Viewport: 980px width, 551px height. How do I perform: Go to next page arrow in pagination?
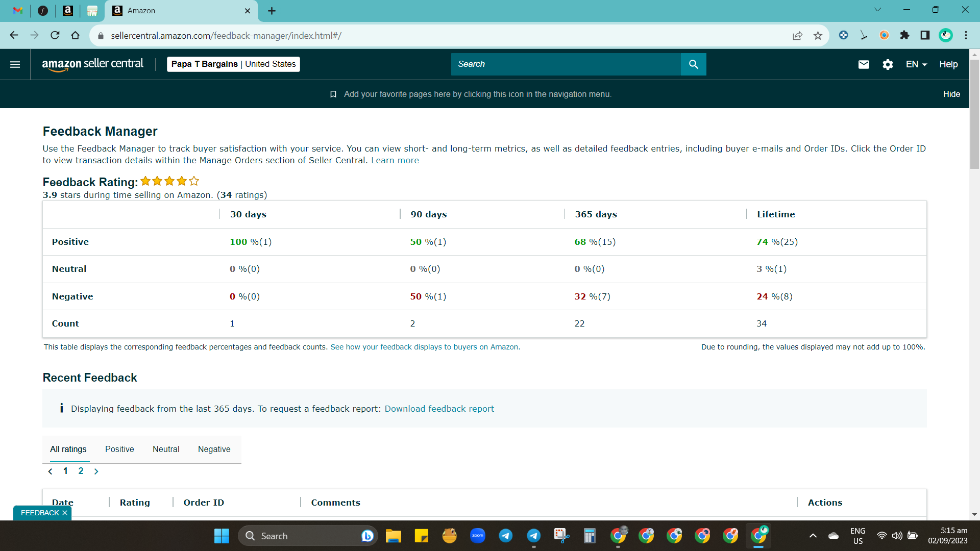pos(96,471)
